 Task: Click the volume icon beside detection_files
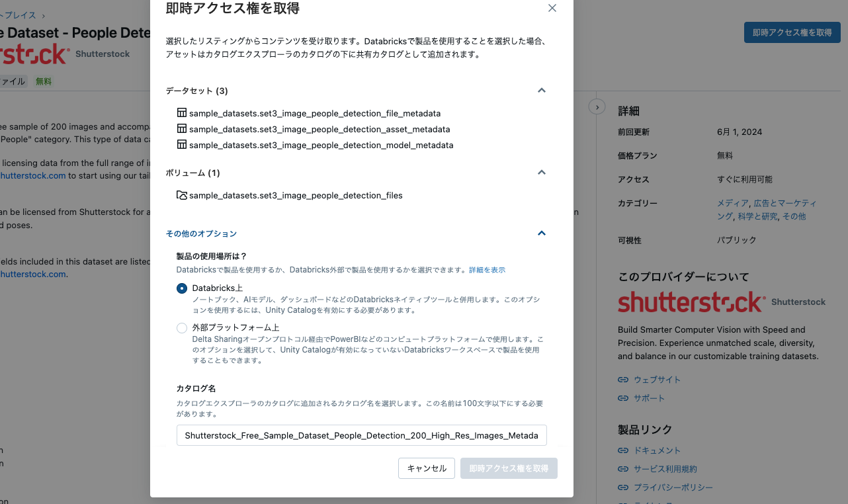[181, 195]
